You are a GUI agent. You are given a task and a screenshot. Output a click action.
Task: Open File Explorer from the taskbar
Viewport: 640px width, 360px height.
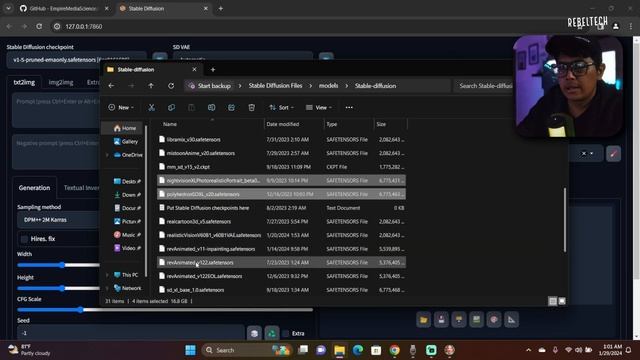340,350
